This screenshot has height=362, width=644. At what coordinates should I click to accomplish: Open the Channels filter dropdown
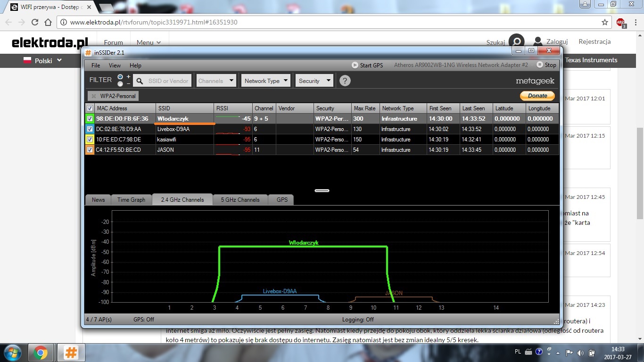pyautogui.click(x=216, y=81)
